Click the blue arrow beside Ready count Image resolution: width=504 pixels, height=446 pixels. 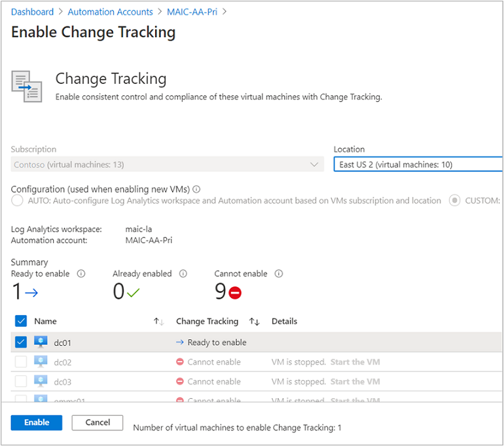31,292
